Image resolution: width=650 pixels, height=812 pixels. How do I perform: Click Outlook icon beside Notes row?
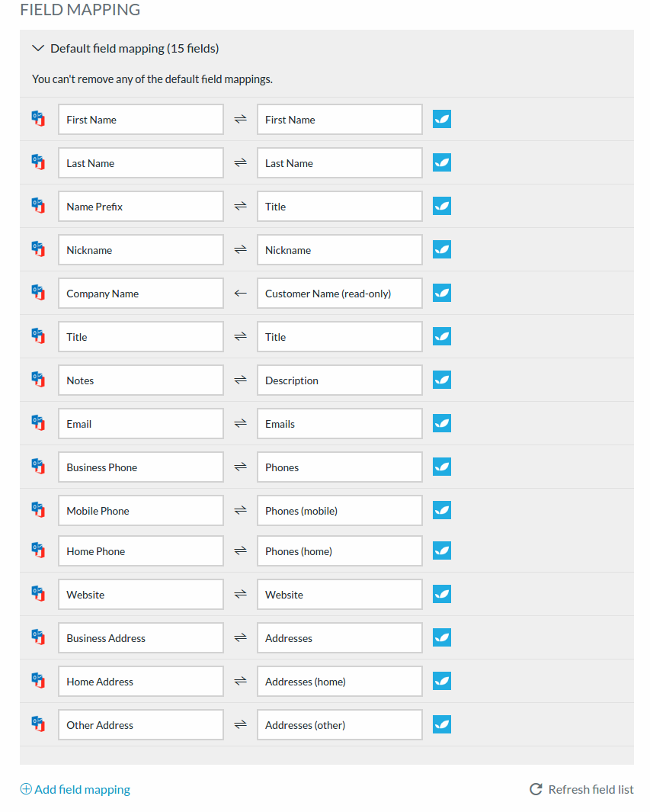[x=38, y=380]
